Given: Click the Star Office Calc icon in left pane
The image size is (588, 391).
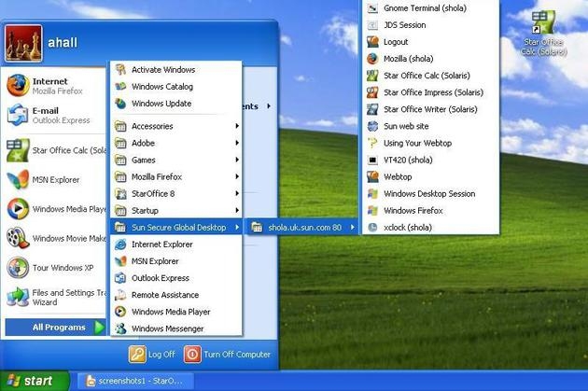Looking at the screenshot, I should tap(18, 150).
